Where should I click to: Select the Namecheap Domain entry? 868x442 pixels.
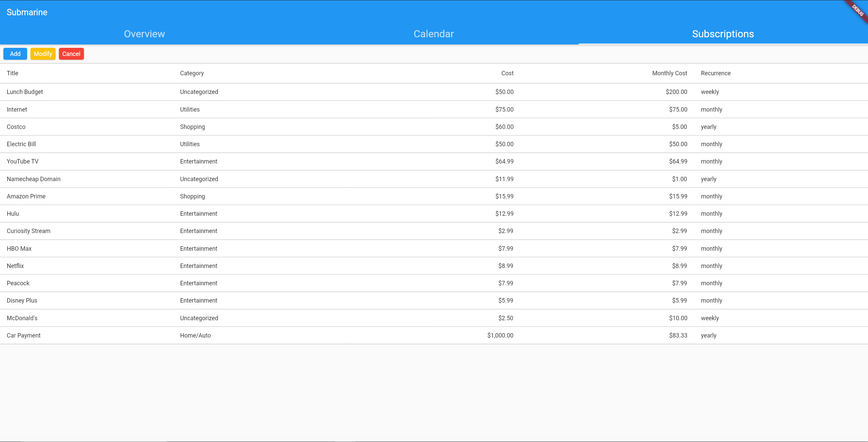[34, 179]
